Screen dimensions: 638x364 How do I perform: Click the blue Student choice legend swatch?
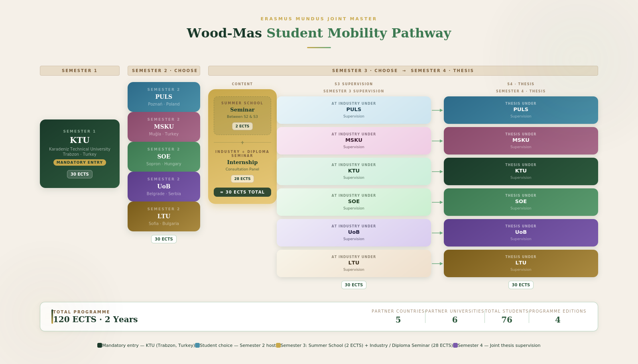pyautogui.click(x=197, y=345)
